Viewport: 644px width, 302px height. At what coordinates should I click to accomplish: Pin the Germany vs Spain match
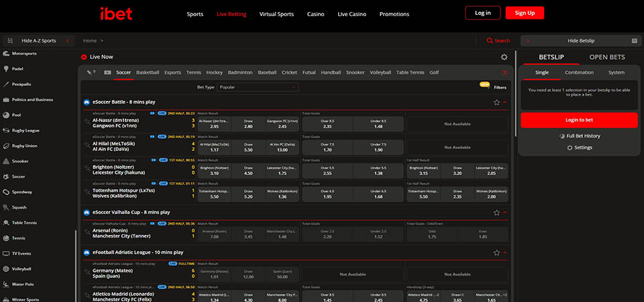click(x=87, y=272)
